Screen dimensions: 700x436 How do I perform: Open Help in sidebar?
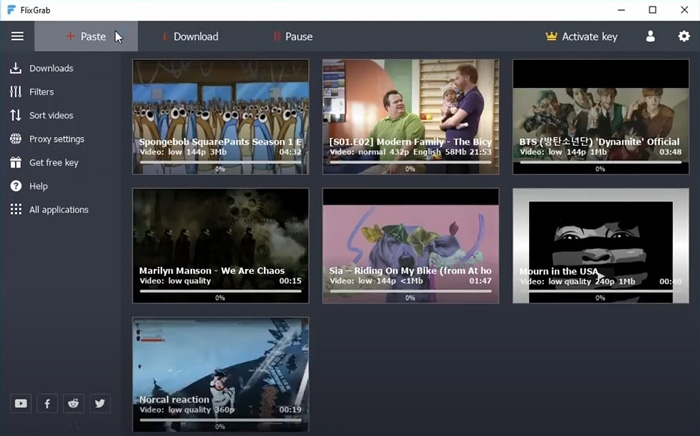(38, 187)
